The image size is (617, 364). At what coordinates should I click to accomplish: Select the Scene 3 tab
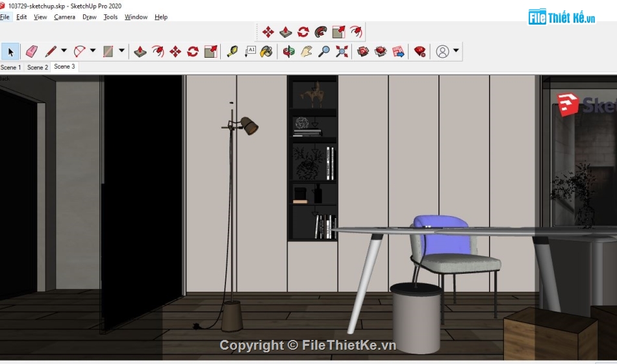(64, 67)
